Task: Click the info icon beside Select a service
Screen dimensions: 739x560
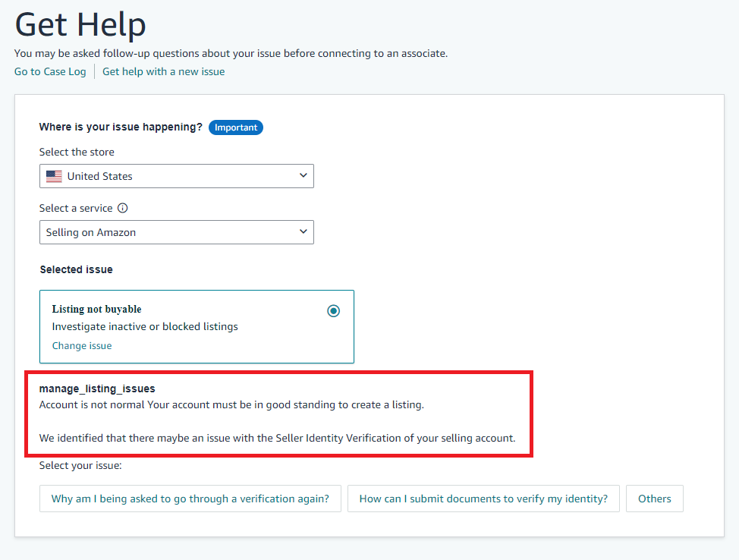Action: pyautogui.click(x=123, y=208)
